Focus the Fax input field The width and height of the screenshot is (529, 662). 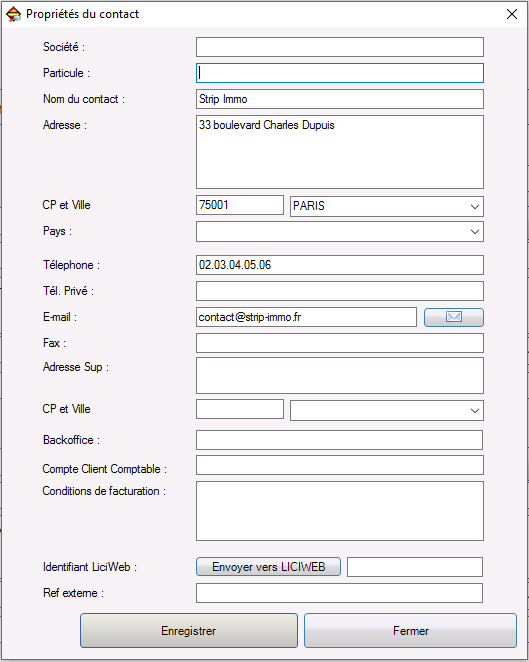340,343
